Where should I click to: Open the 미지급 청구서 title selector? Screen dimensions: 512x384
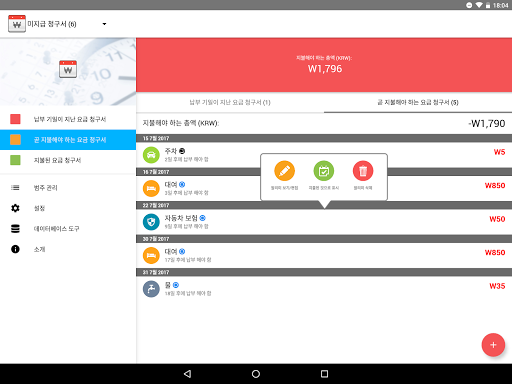click(52, 24)
